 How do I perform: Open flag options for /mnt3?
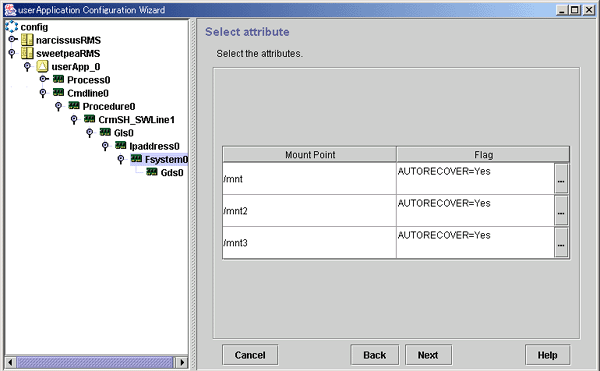(x=561, y=242)
